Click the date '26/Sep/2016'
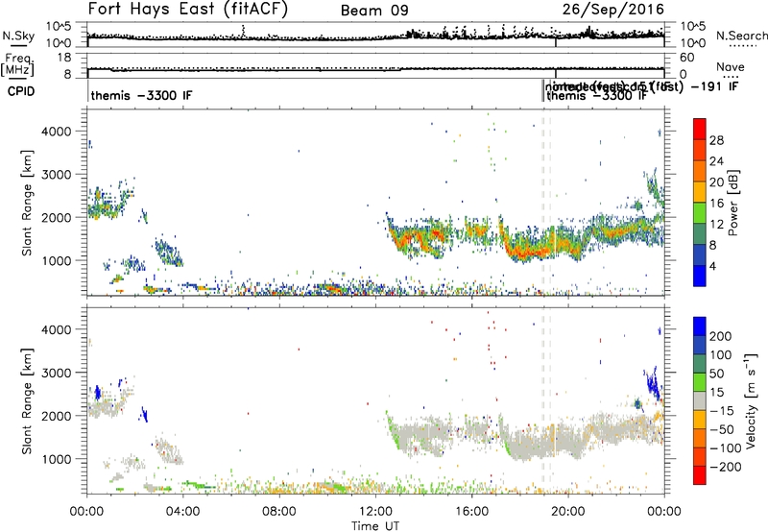768x532 pixels. (x=612, y=9)
